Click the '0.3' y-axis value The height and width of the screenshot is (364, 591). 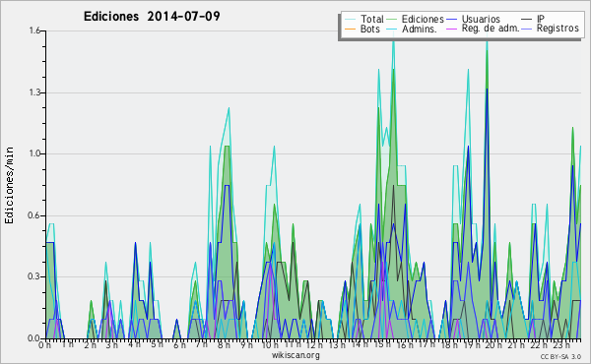34,276
